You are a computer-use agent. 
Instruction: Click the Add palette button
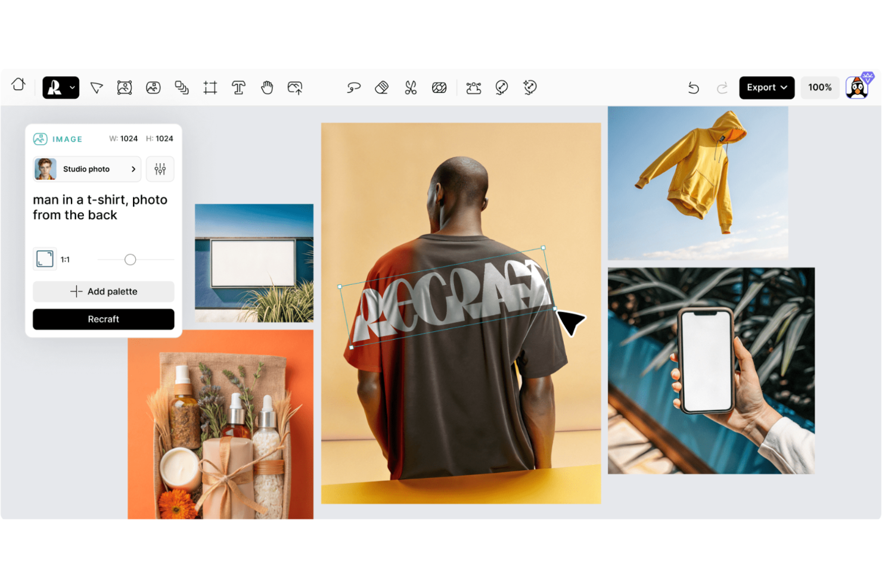[x=104, y=291]
